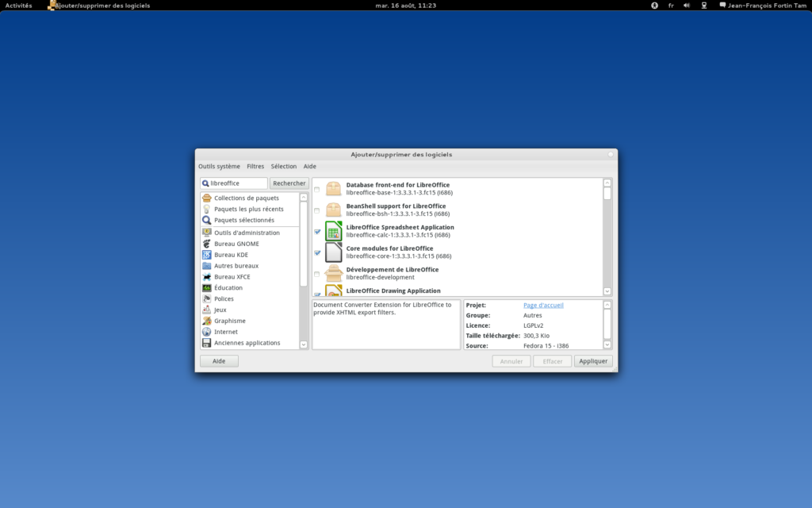Image resolution: width=812 pixels, height=508 pixels.
Task: Click the Fedora 15 - i386 source value
Action: click(546, 346)
